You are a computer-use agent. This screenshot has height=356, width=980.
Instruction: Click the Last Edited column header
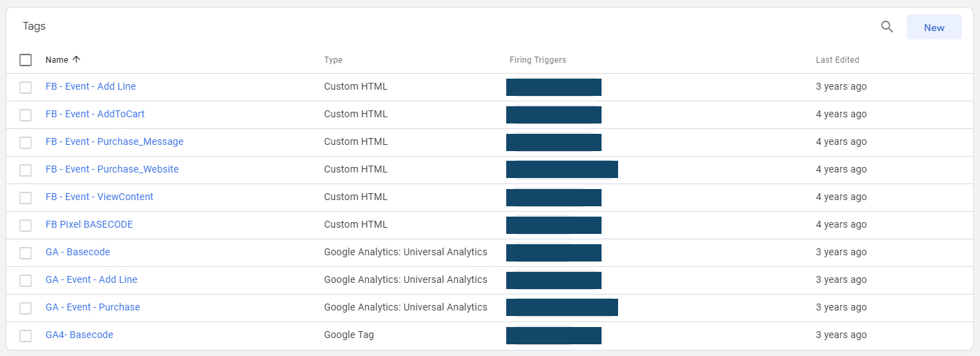[837, 60]
